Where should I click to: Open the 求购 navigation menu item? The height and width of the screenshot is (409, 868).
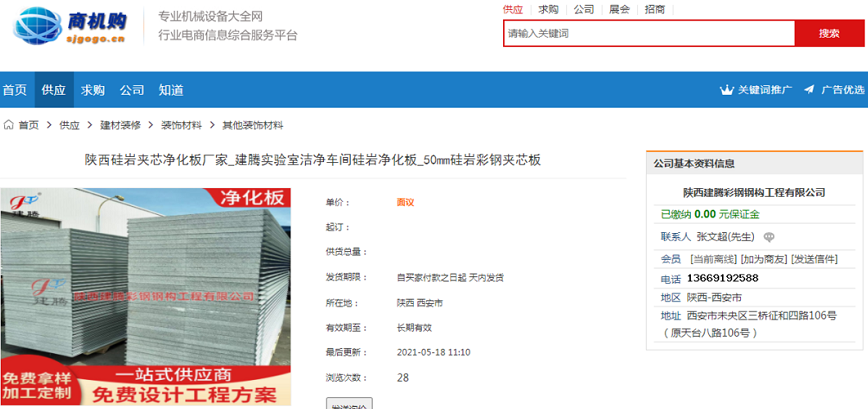click(92, 90)
